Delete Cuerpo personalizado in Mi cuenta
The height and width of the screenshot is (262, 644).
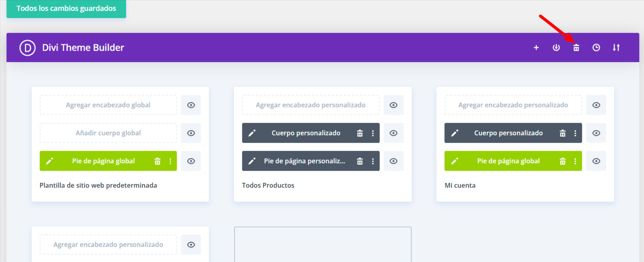pos(562,133)
